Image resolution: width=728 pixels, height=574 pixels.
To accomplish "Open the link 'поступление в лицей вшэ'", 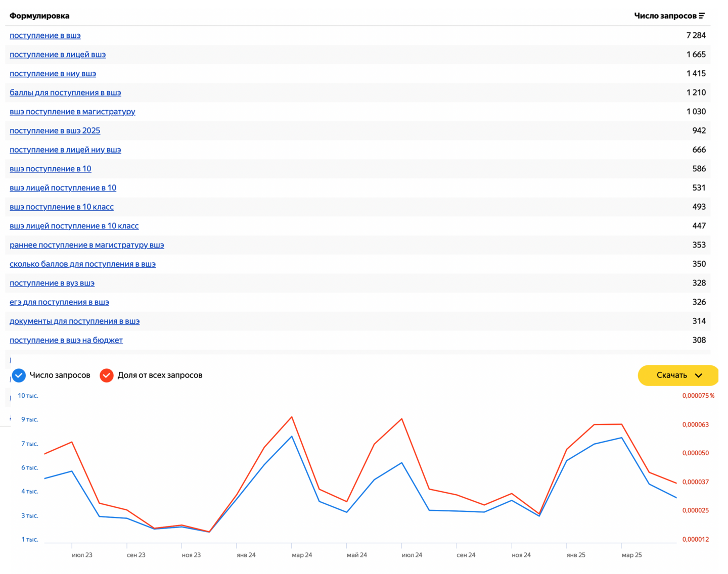I will click(58, 55).
